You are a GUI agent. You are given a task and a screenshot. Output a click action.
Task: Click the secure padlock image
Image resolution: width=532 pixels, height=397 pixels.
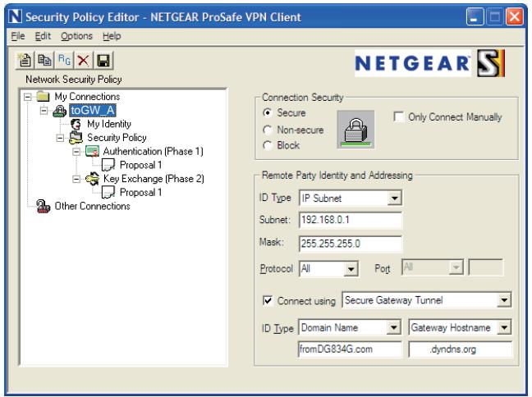pyautogui.click(x=355, y=129)
